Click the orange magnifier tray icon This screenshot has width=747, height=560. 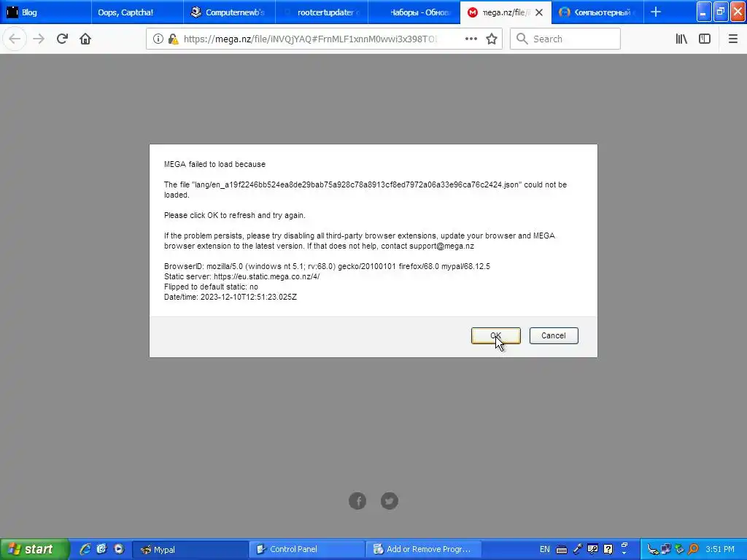[x=693, y=550]
